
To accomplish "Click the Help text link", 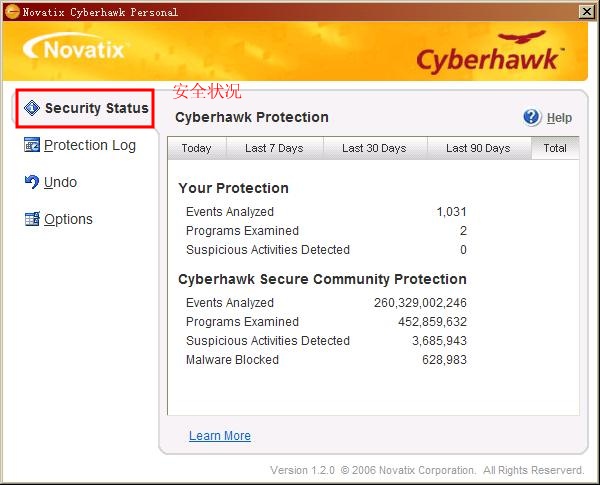I will pyautogui.click(x=559, y=118).
